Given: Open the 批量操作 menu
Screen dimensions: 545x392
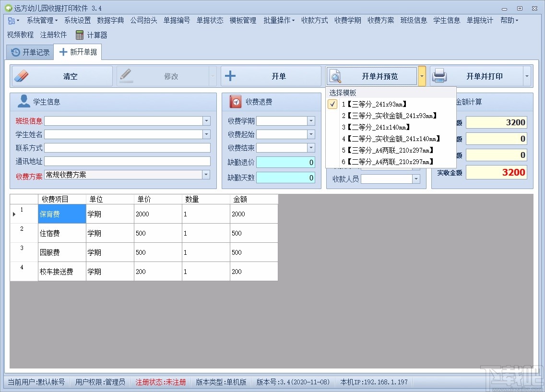Looking at the screenshot, I should [279, 21].
